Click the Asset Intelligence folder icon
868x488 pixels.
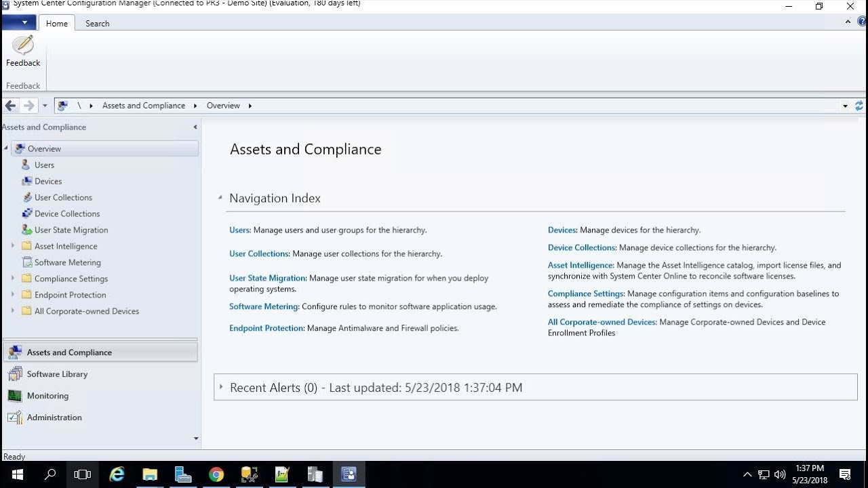[x=26, y=246]
